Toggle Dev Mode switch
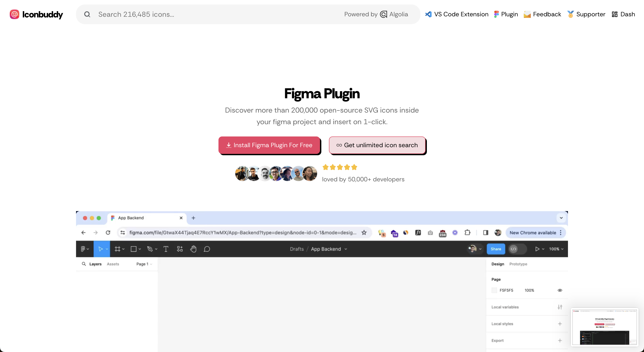This screenshot has width=644, height=352. pyautogui.click(x=517, y=249)
